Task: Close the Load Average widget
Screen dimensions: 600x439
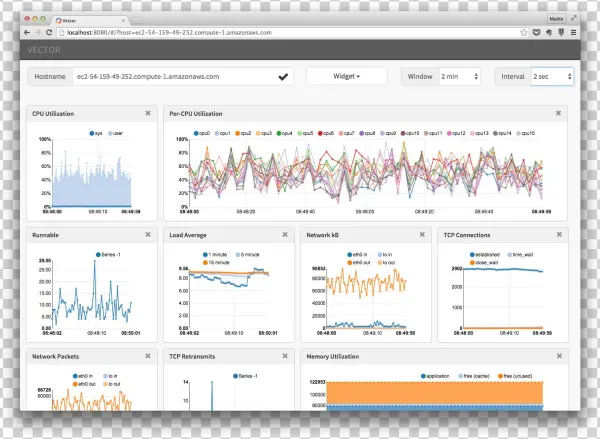Action: point(285,235)
